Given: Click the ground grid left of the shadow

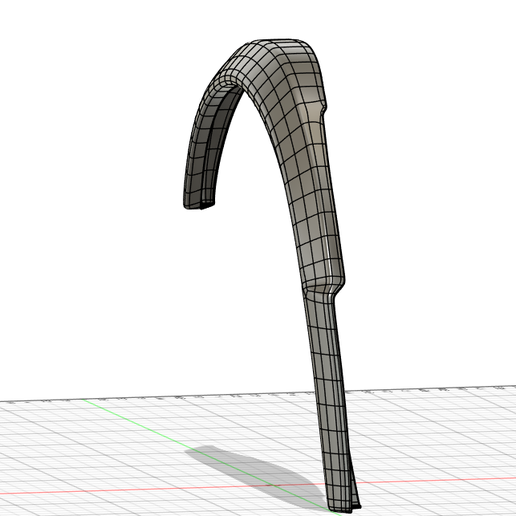Looking at the screenshot, I should coord(100,467).
